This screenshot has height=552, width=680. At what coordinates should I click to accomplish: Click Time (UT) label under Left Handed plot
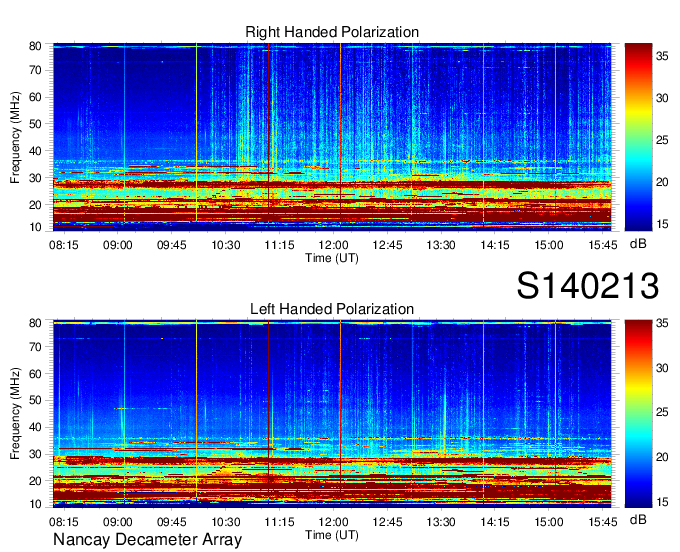tap(332, 535)
